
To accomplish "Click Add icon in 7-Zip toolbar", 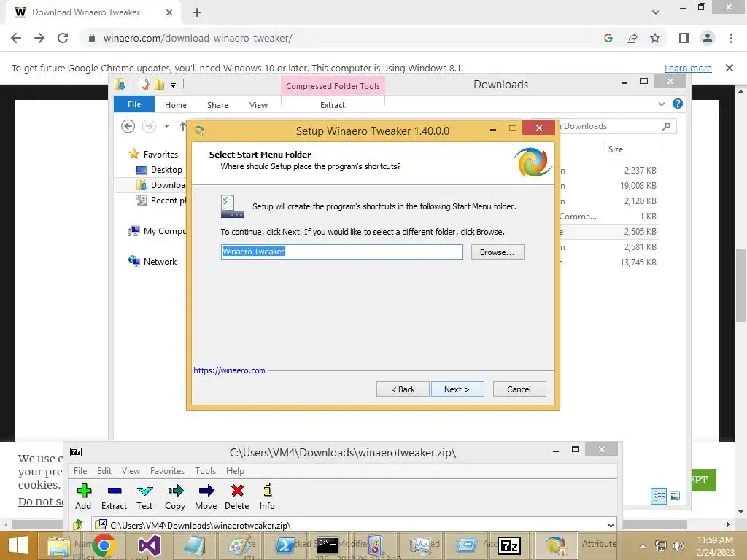I will tap(83, 497).
